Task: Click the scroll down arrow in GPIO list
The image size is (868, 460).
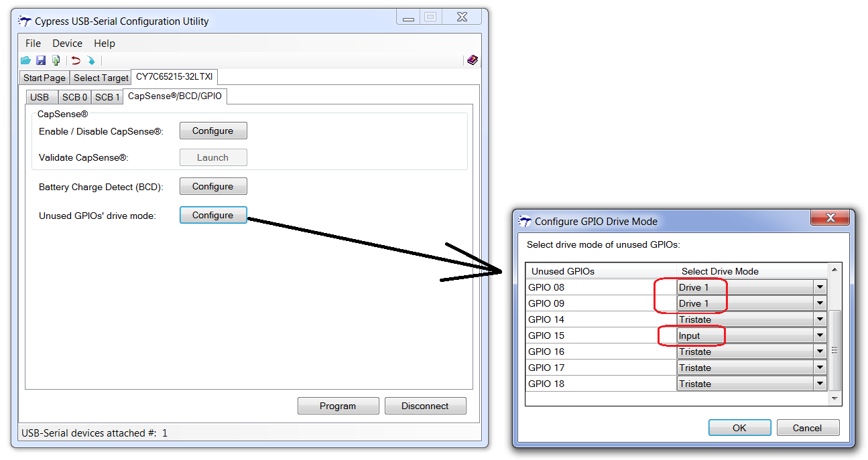Action: pyautogui.click(x=834, y=398)
